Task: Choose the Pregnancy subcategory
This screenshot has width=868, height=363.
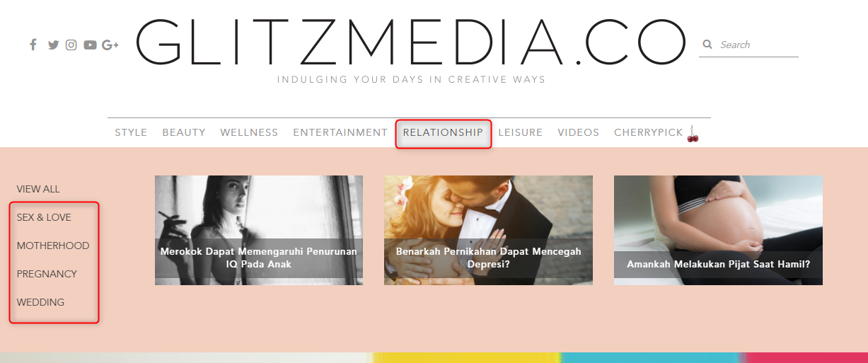Action: click(47, 274)
